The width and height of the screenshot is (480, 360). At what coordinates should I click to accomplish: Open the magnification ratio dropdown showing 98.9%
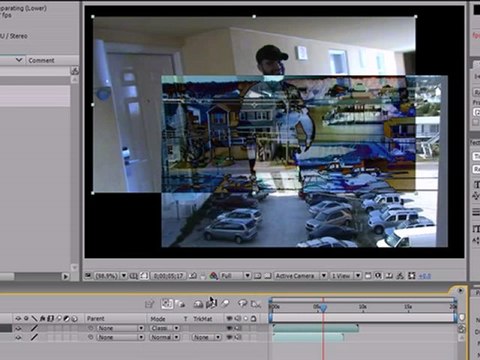point(111,276)
